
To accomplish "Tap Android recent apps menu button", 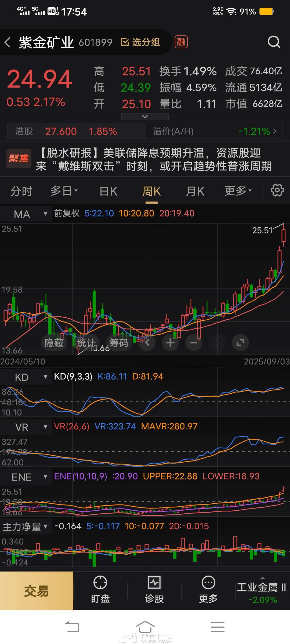I will click(218, 627).
